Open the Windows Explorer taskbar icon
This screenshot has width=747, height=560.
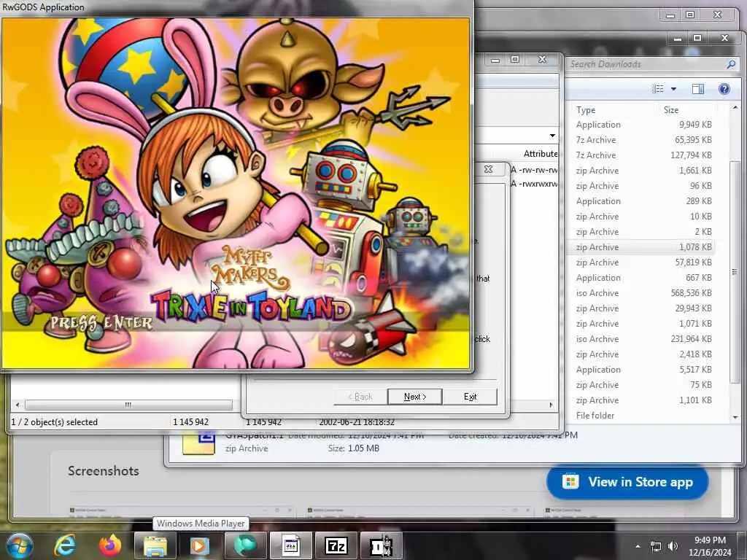155,545
